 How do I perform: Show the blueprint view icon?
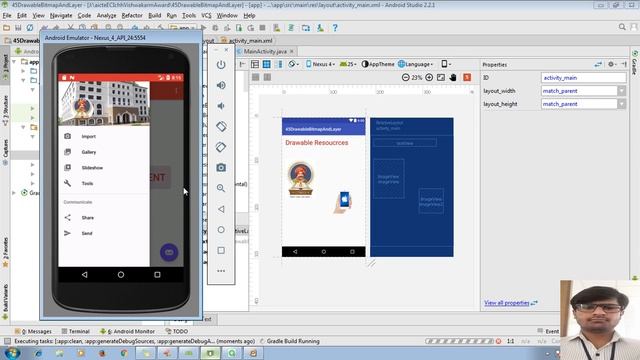click(267, 64)
